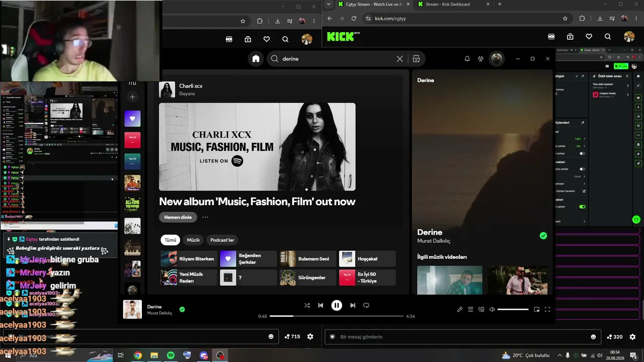644x362 pixels.
Task: Open a new Chrome tab
Action: [500, 4]
